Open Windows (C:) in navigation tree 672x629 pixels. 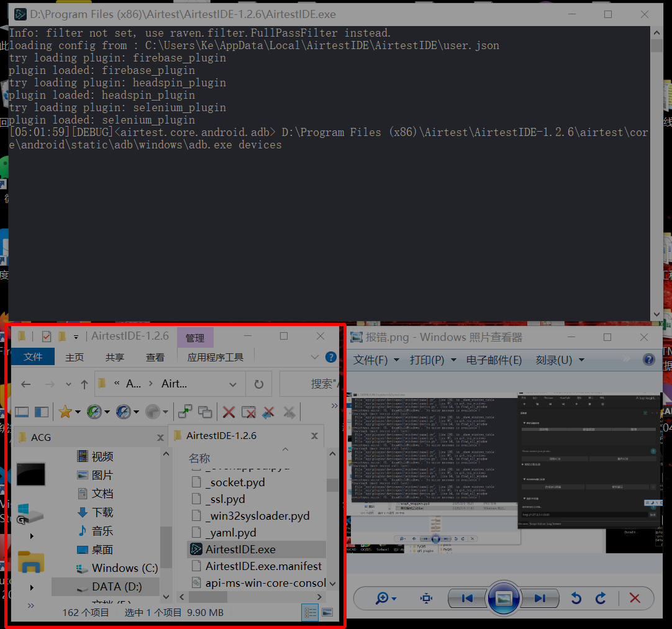pos(117,568)
